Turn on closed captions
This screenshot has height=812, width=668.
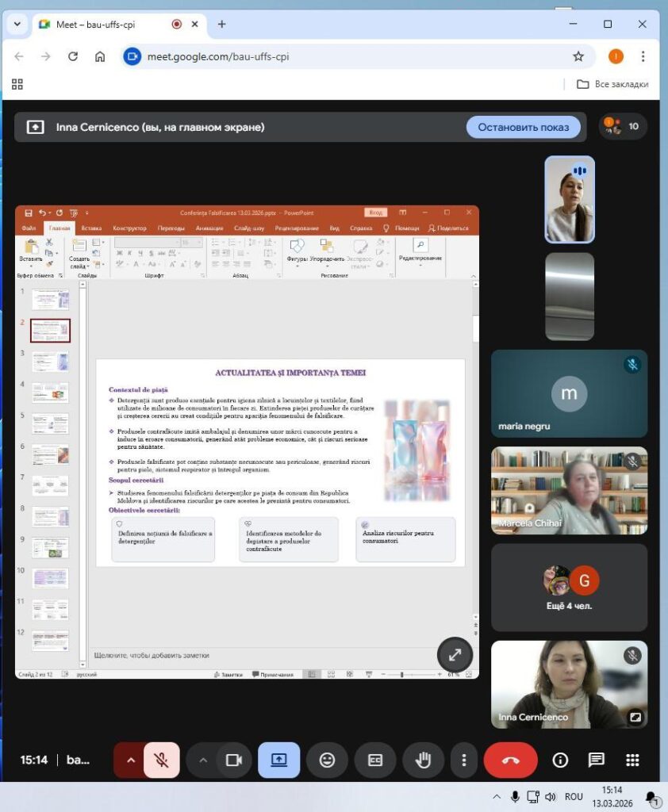(x=375, y=760)
